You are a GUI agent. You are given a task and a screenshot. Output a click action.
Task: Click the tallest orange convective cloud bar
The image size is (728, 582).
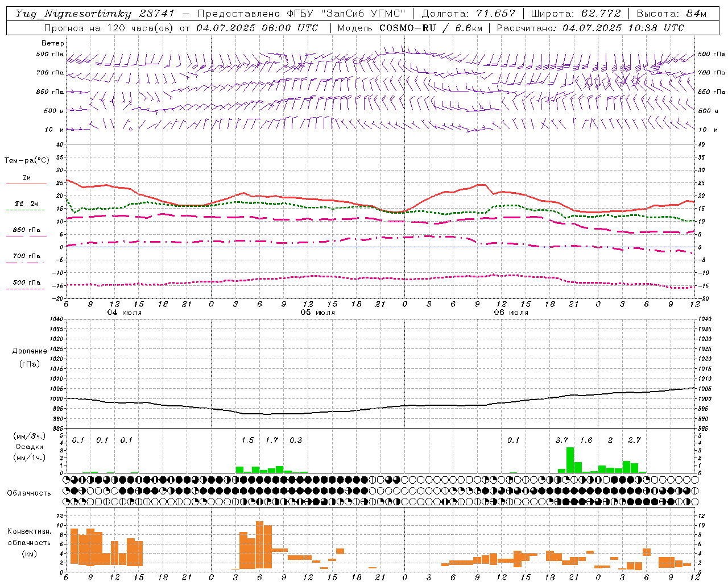pos(260,544)
